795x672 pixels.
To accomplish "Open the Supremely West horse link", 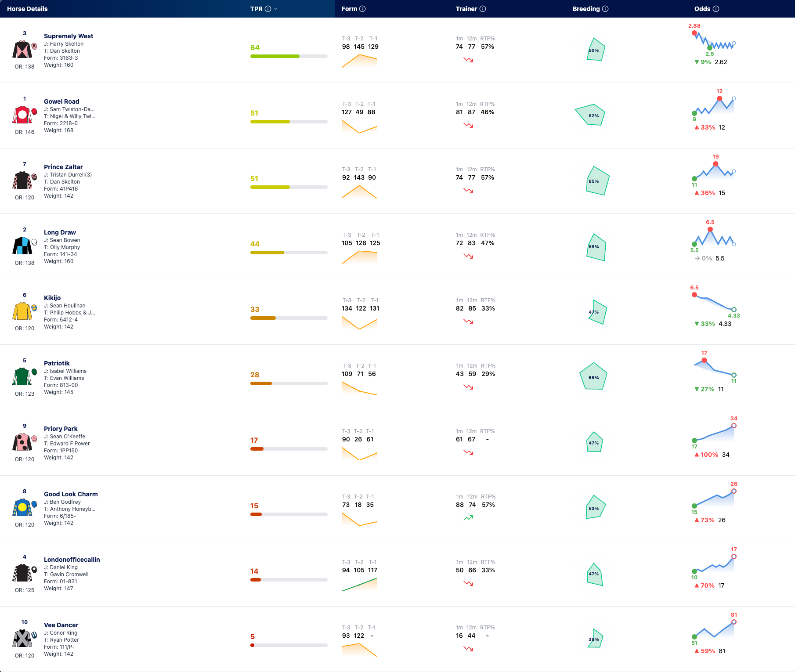I will coord(69,36).
